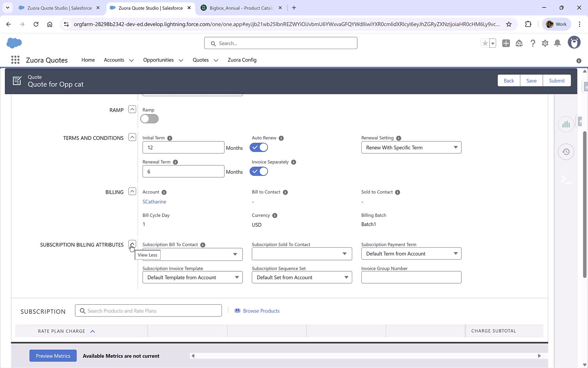Open the quote metrics chart panel icon
This screenshot has height=368, width=588.
566,124
